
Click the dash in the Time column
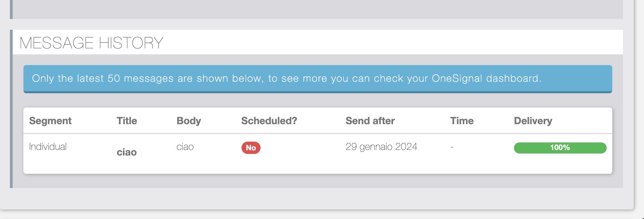tap(452, 147)
